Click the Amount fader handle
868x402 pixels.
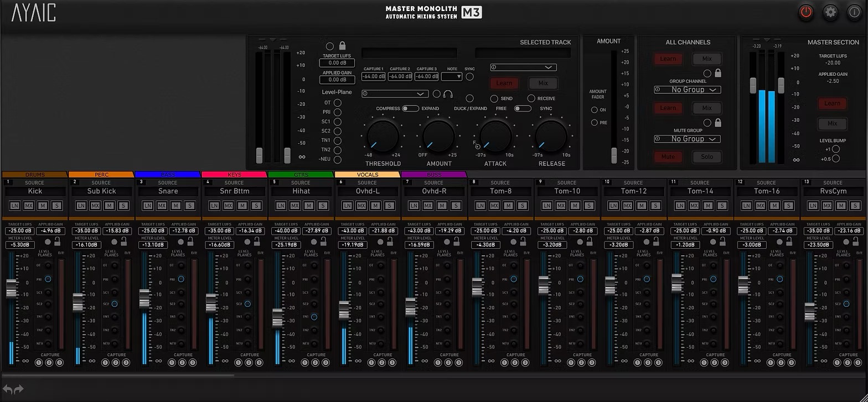tap(614, 155)
